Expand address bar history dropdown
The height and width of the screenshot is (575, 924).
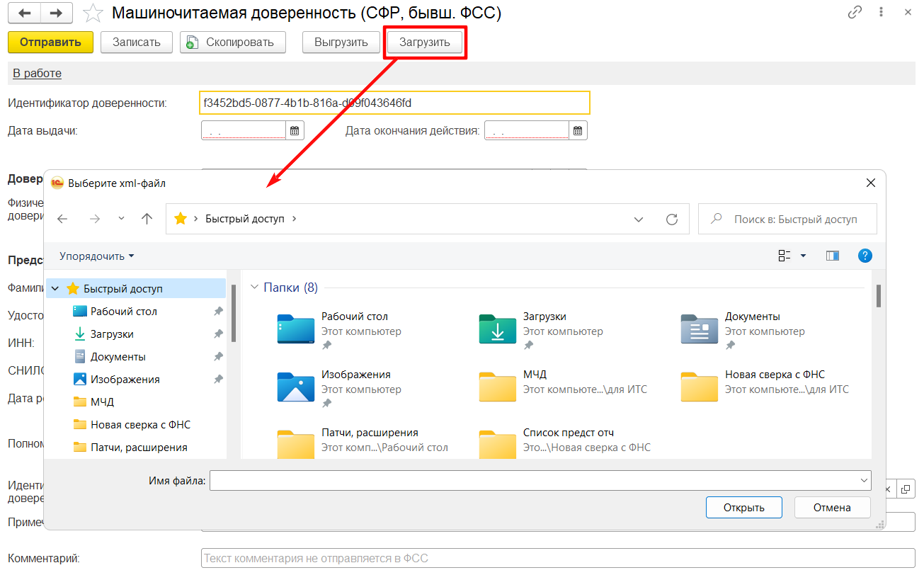coord(639,219)
